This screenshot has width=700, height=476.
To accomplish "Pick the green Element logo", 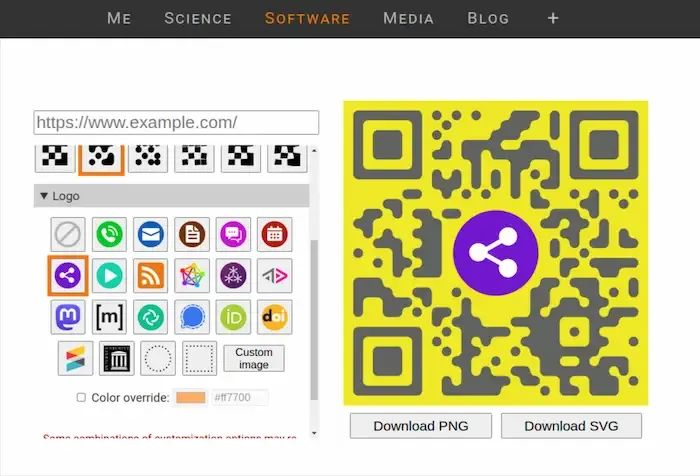I will pyautogui.click(x=150, y=317).
